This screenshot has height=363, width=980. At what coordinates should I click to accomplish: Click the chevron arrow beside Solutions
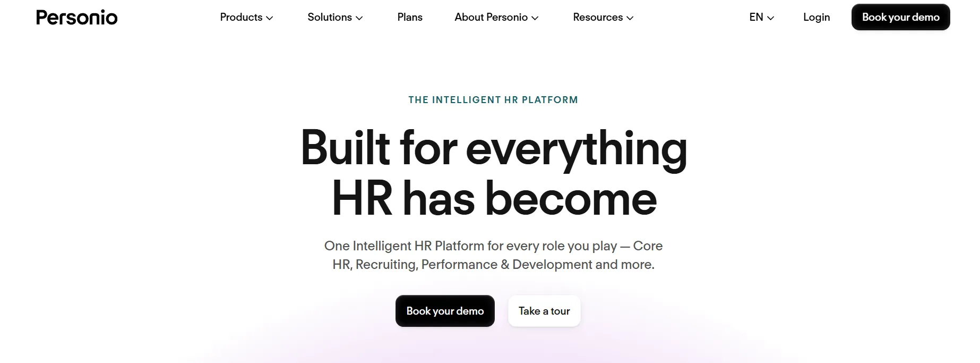click(x=359, y=18)
